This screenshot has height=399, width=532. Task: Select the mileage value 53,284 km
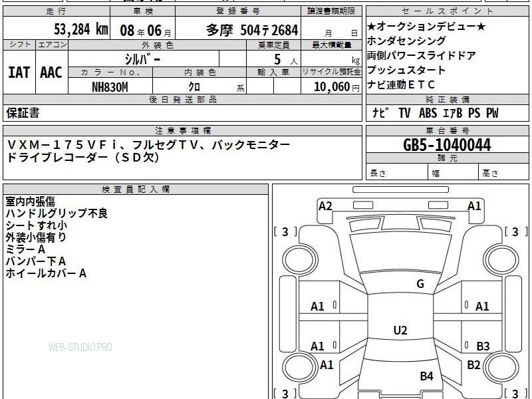click(81, 29)
